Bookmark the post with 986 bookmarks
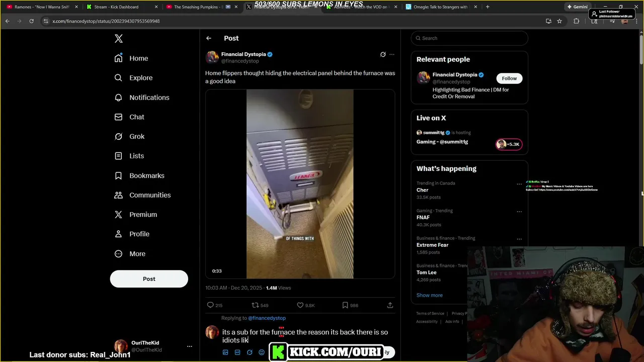 [350, 305]
